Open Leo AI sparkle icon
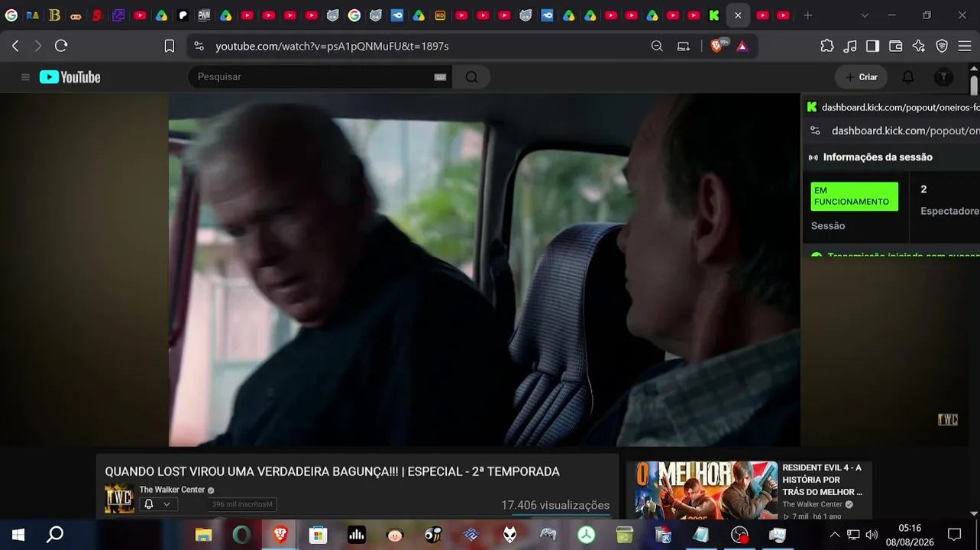The height and width of the screenshot is (550, 980). tap(919, 46)
